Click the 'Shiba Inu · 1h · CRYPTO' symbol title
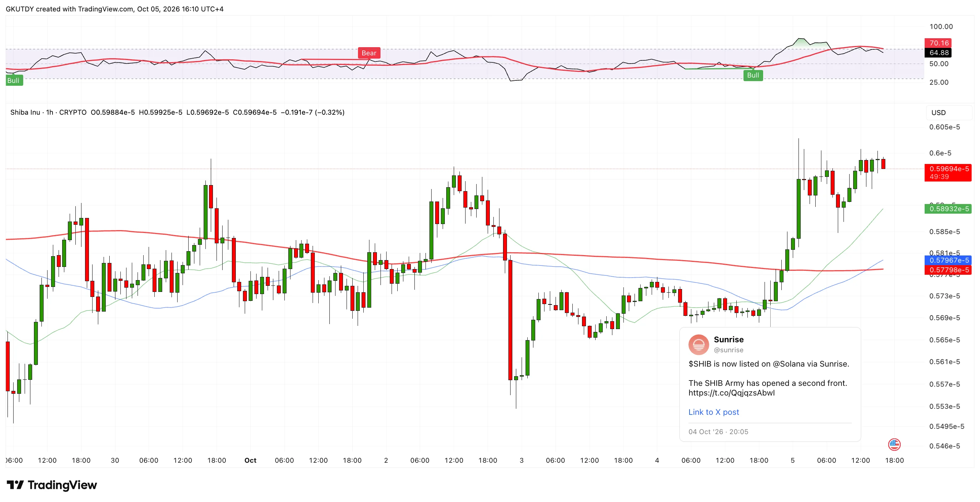The width and height of the screenshot is (980, 502). [48, 112]
